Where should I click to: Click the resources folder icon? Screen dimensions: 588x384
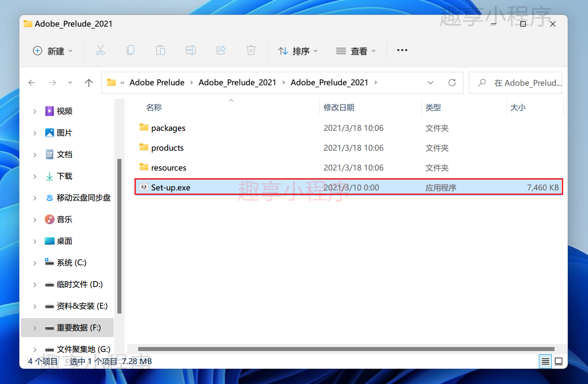tap(144, 167)
